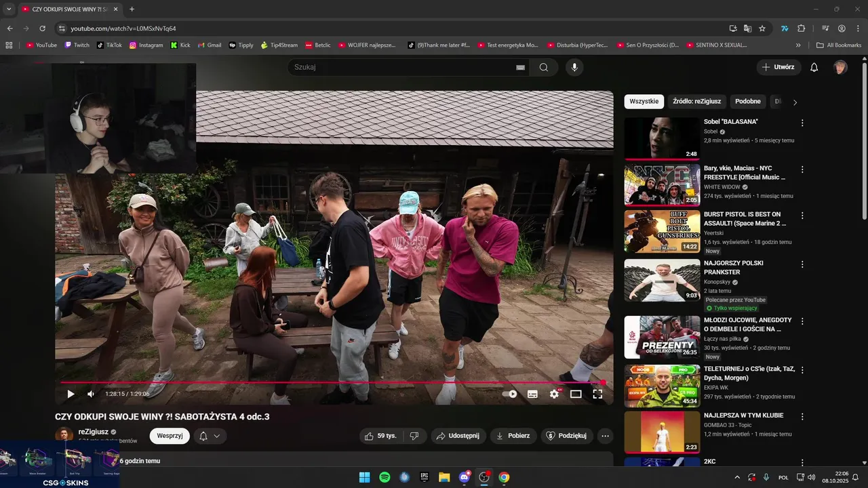Open Sobel "BALASANA" video thumbnail

[x=662, y=138]
